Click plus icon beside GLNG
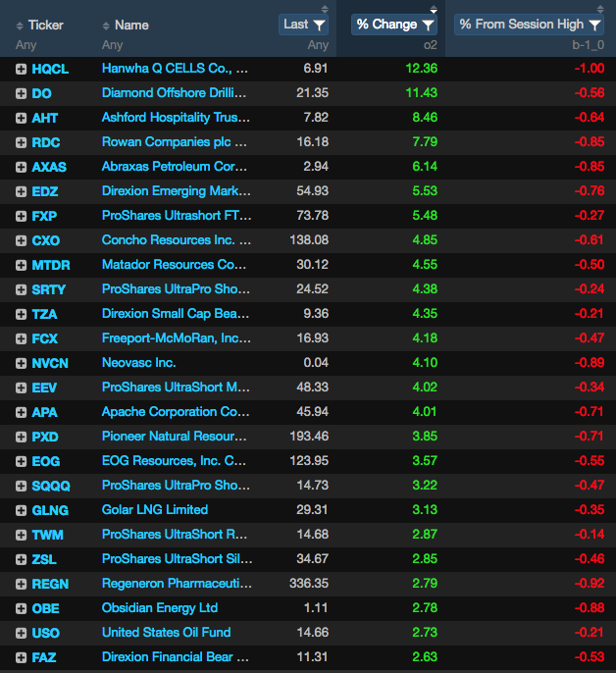 (x=21, y=510)
